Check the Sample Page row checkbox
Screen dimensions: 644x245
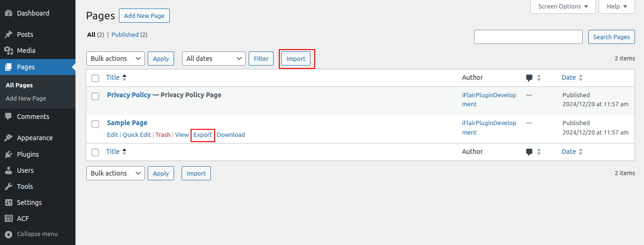95,124
